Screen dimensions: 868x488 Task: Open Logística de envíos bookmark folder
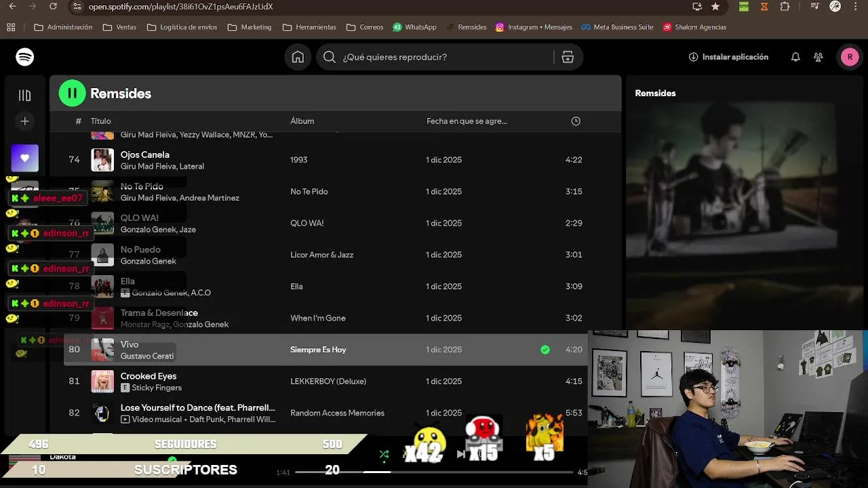click(x=182, y=27)
